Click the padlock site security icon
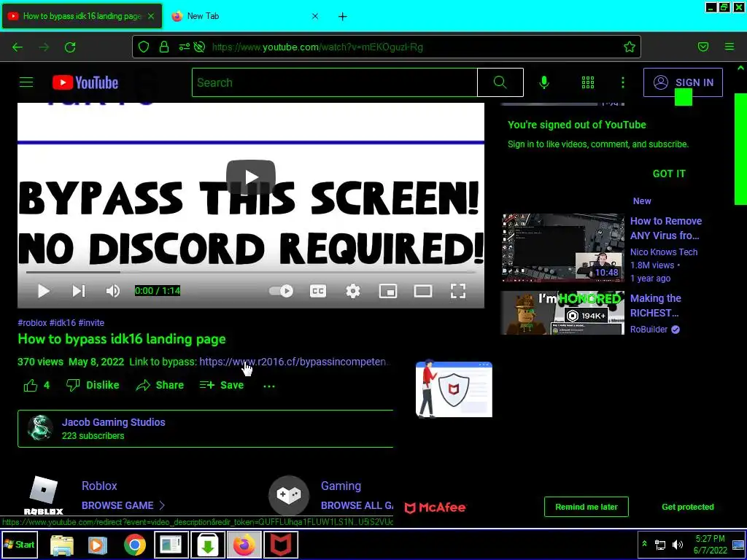The width and height of the screenshot is (747, 560). (164, 47)
